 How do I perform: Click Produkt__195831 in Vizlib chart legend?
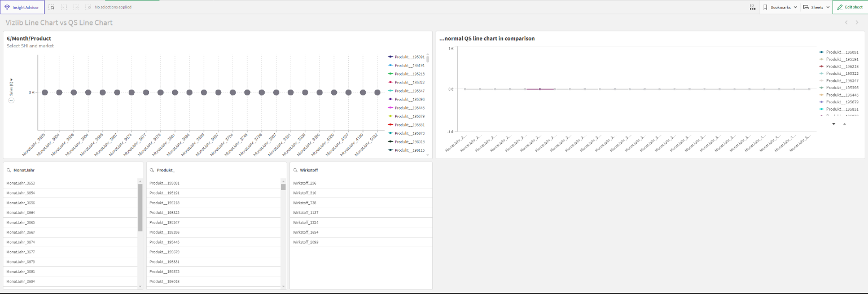[x=406, y=125]
